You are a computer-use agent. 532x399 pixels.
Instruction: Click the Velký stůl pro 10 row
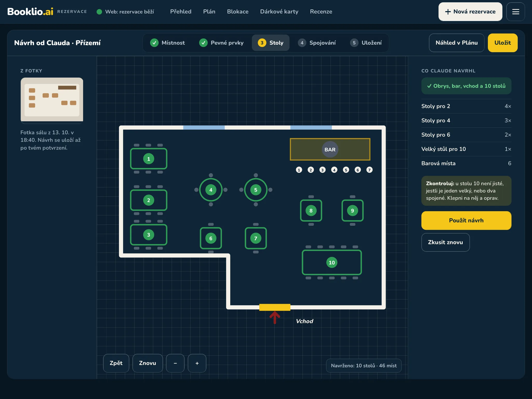[466, 149]
